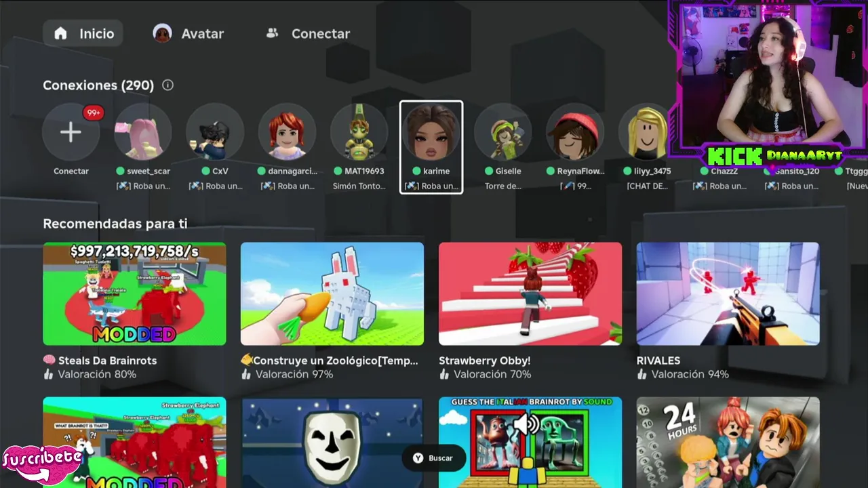The height and width of the screenshot is (488, 868).
Task: Click the thumbs-up icon beside Valoración 94%
Action: click(642, 374)
